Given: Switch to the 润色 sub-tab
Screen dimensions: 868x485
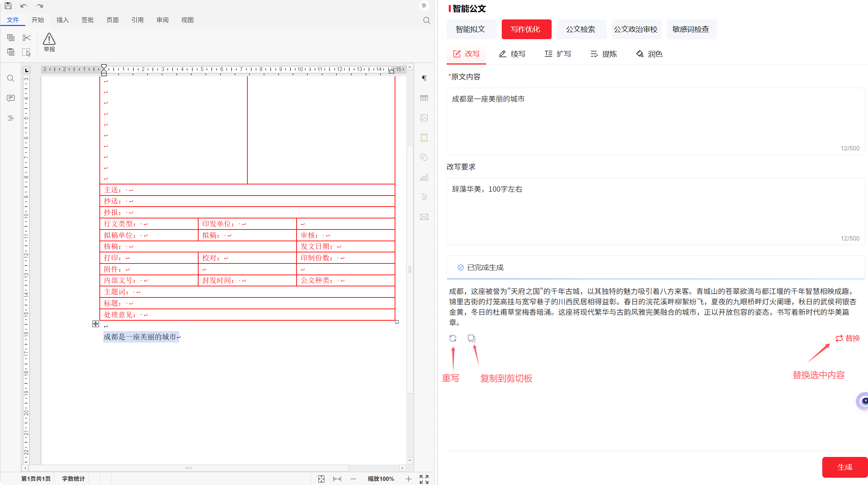Looking at the screenshot, I should (649, 54).
